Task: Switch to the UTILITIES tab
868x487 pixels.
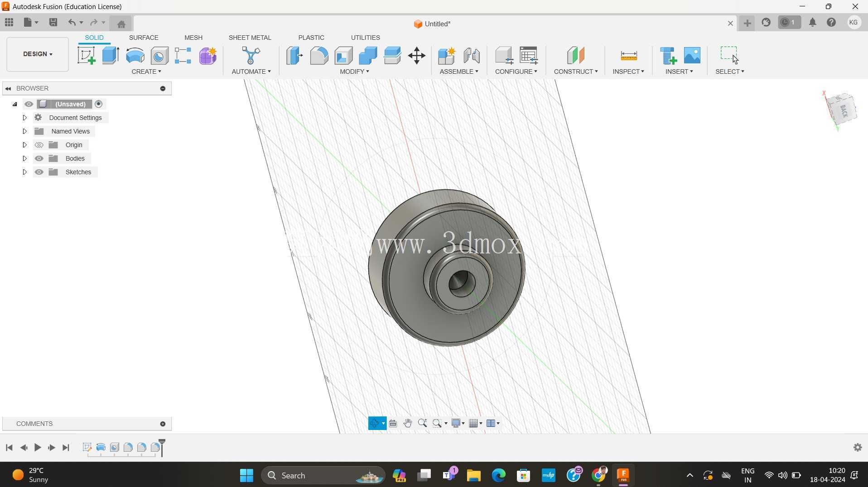Action: 365,38
